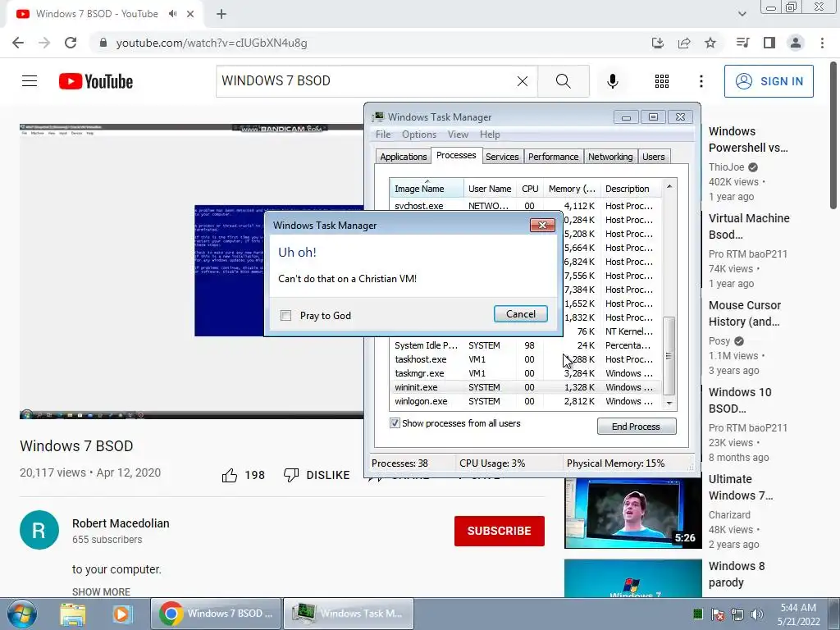Click the Task Manager list scrollbar thumb
The height and width of the screenshot is (630, 840).
pyautogui.click(x=669, y=356)
